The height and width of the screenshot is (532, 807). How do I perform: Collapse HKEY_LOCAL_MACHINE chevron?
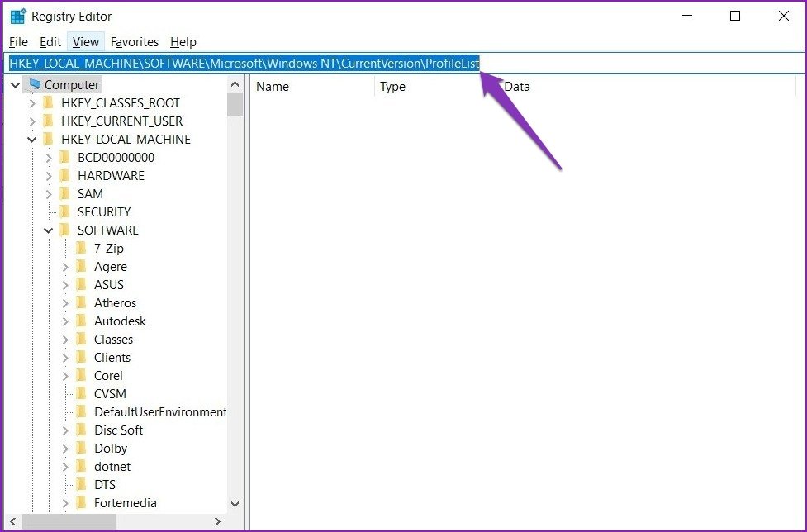click(x=32, y=140)
